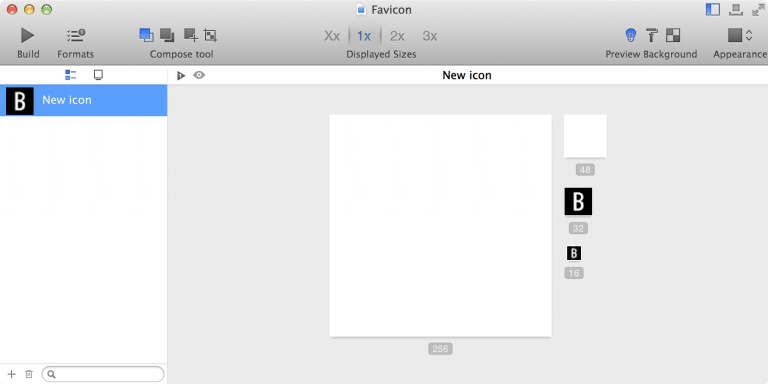Screen dimensions: 768x384
Task: Select the Compose tool icon with plus
Action: [191, 35]
